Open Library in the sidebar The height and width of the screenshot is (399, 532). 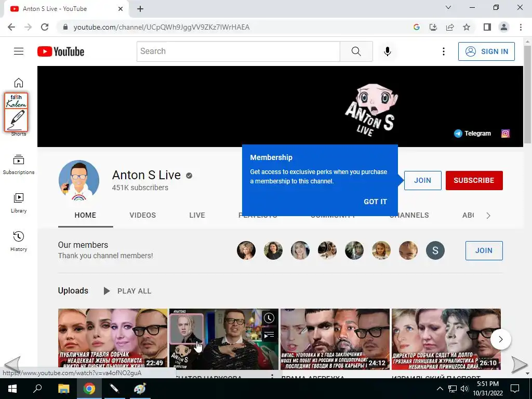point(19,203)
